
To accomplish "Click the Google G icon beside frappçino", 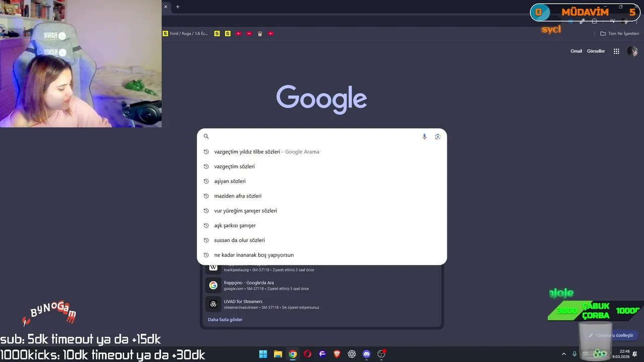I will [213, 285].
